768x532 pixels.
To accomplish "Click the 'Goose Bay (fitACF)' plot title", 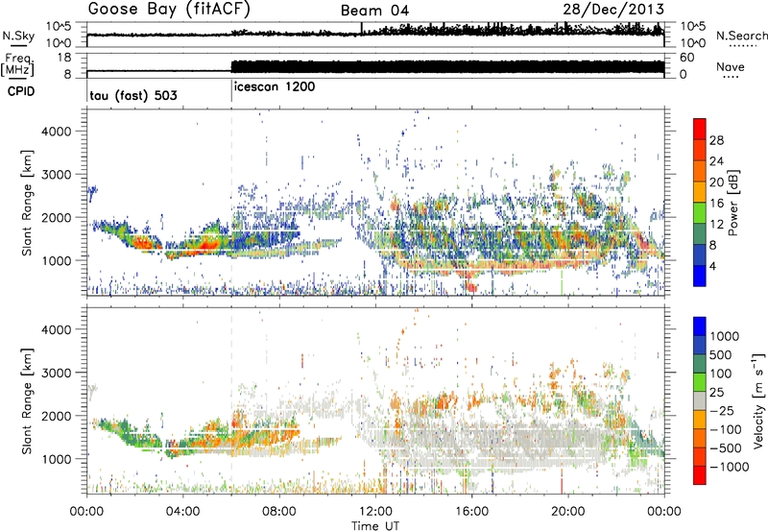I will pyautogui.click(x=169, y=10).
